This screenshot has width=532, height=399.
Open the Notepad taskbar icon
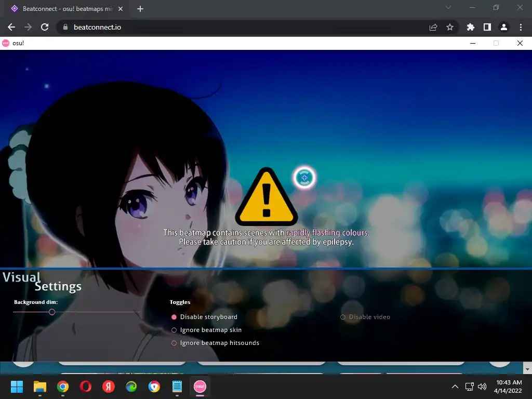(177, 387)
